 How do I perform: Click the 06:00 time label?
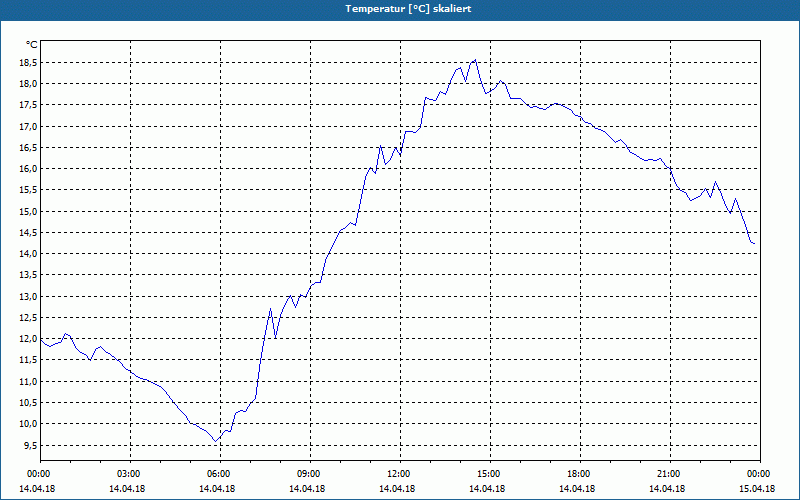point(218,474)
